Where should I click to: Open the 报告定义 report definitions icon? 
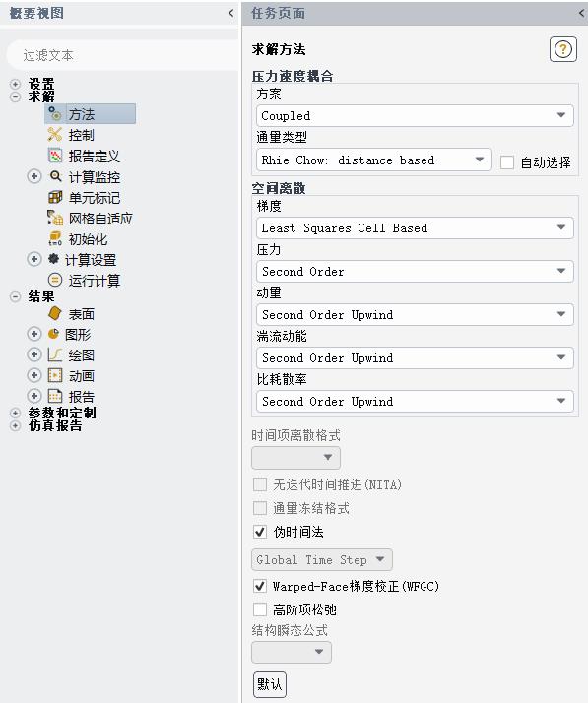[55, 156]
